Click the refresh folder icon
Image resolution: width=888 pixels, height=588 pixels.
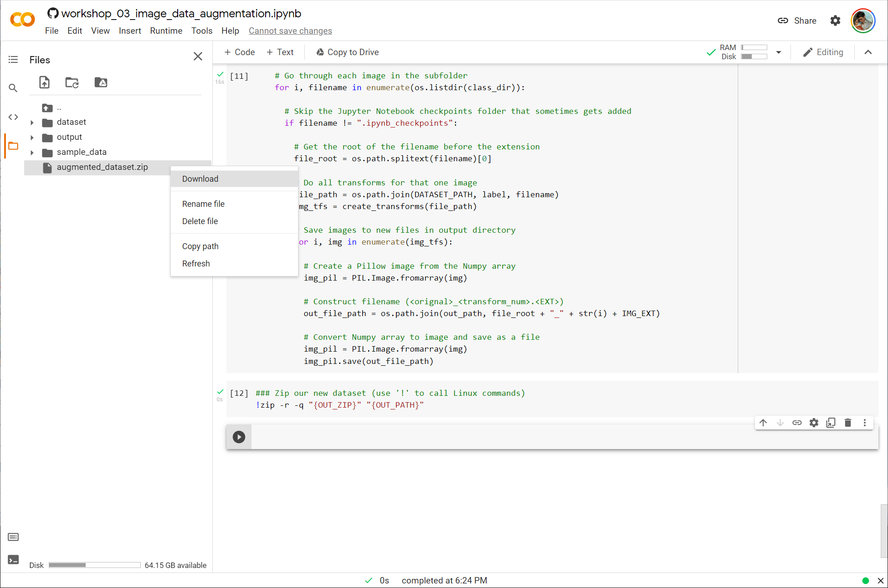(72, 82)
